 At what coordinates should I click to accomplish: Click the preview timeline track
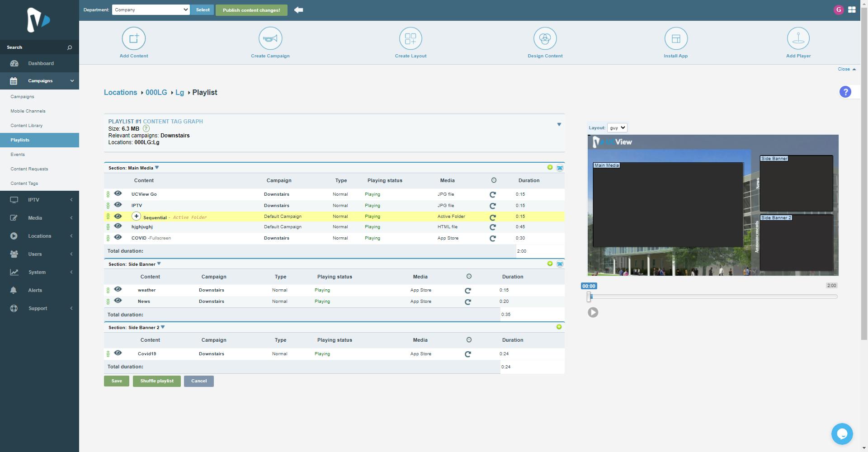713,297
